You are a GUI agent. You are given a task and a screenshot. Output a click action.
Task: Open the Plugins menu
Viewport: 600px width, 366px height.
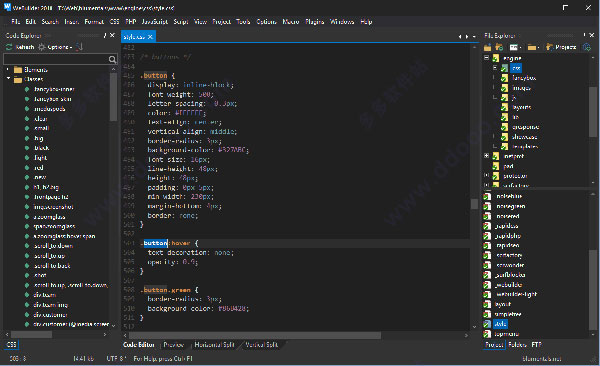click(x=315, y=21)
